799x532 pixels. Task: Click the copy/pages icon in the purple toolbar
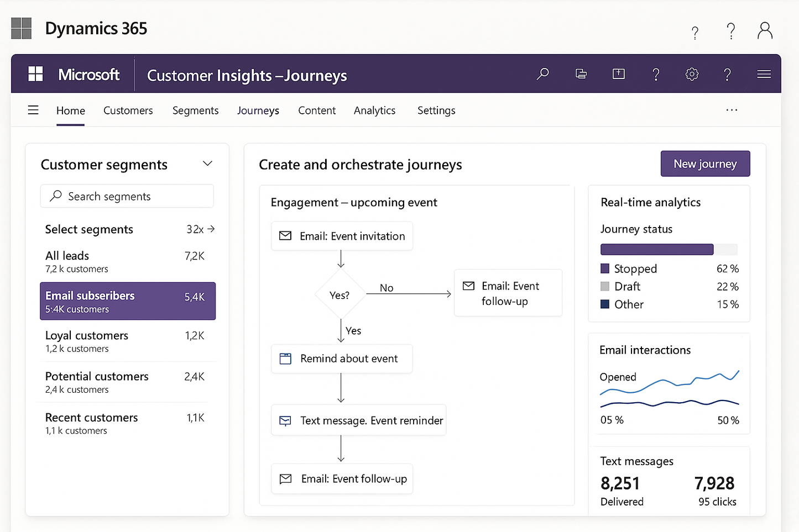(x=581, y=73)
